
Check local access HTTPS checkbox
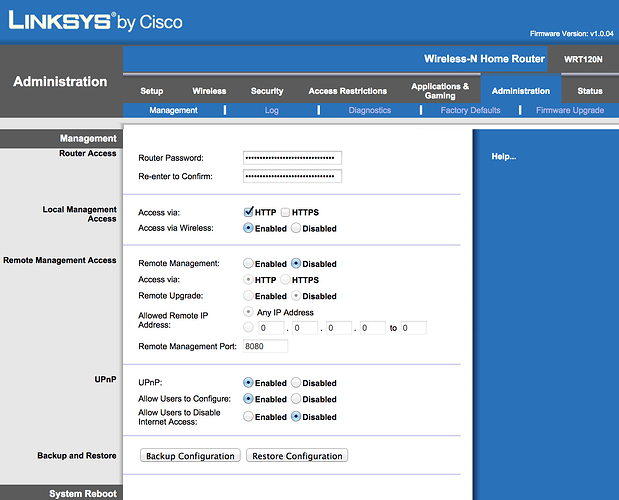pos(285,213)
